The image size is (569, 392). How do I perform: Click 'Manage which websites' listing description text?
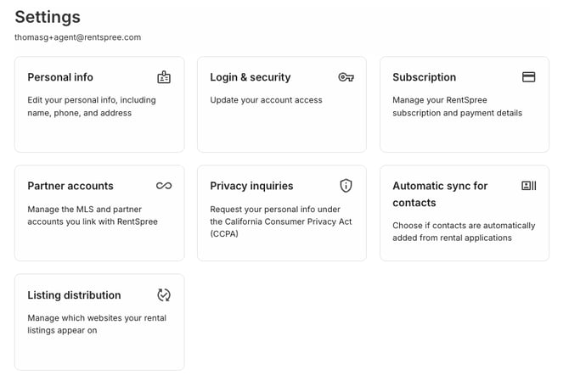97,324
